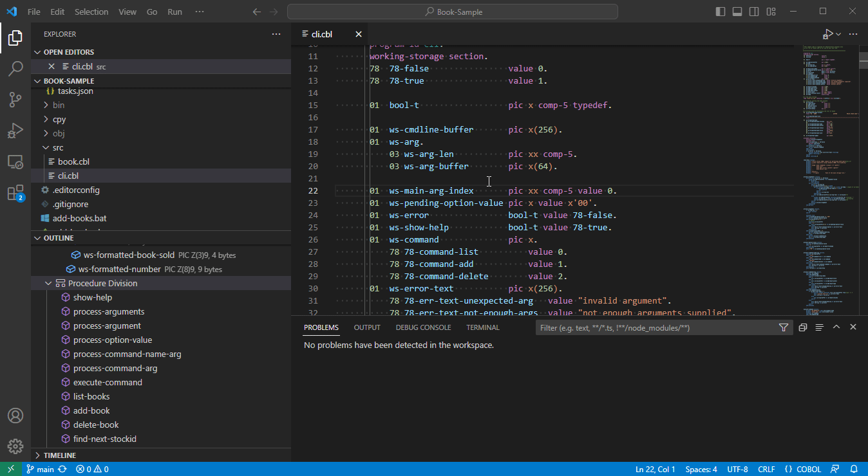Close the bottom panel

[x=853, y=327]
